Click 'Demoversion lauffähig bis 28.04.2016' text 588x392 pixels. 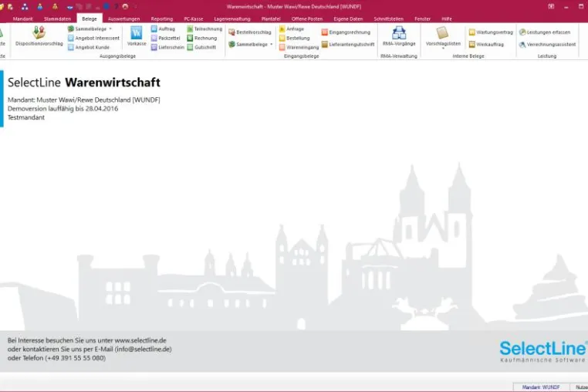63,108
